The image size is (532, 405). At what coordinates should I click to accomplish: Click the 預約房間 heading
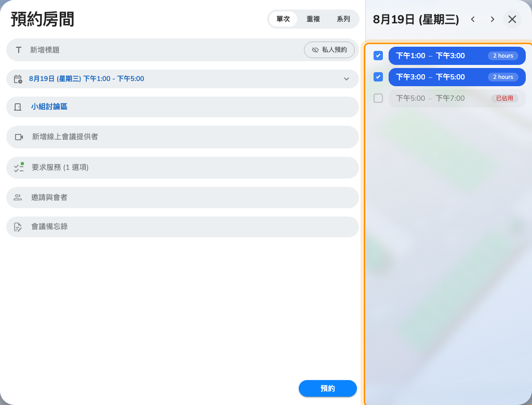pos(43,19)
